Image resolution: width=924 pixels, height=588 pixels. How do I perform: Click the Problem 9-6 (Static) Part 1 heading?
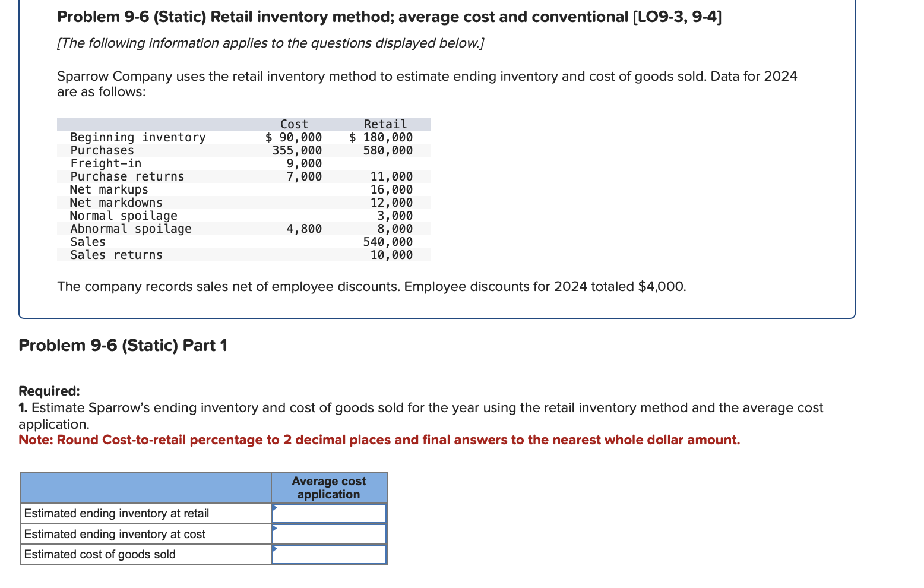(x=122, y=345)
